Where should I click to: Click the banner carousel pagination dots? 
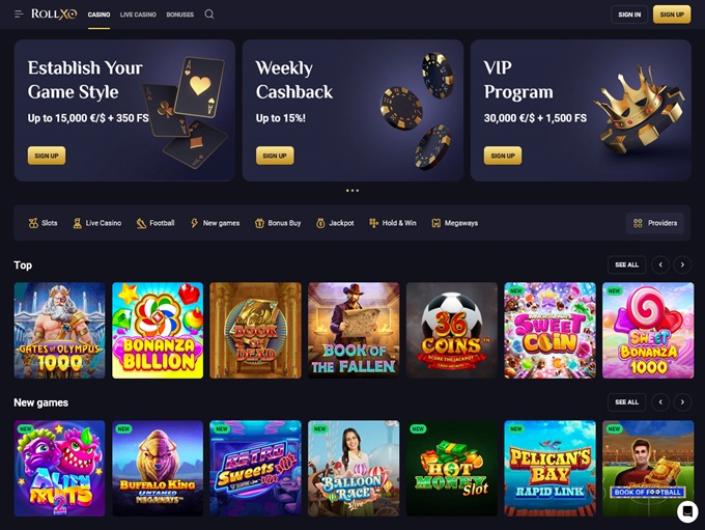(352, 191)
